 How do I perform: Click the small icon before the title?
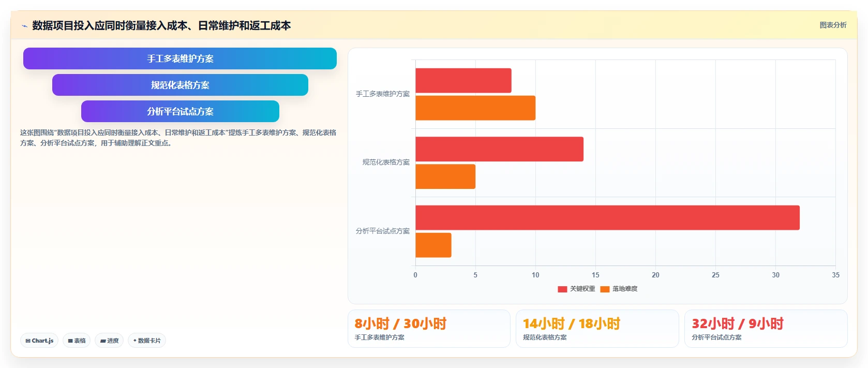24,26
